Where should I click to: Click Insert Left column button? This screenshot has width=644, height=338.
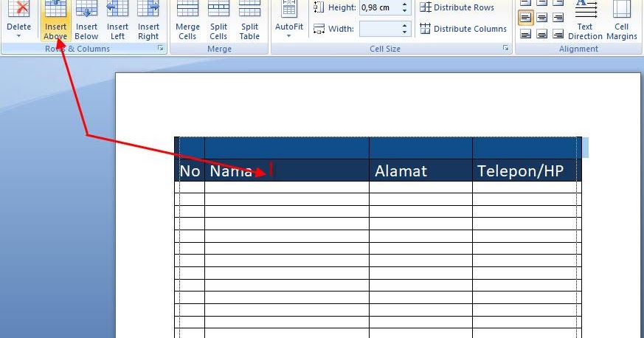tap(117, 21)
